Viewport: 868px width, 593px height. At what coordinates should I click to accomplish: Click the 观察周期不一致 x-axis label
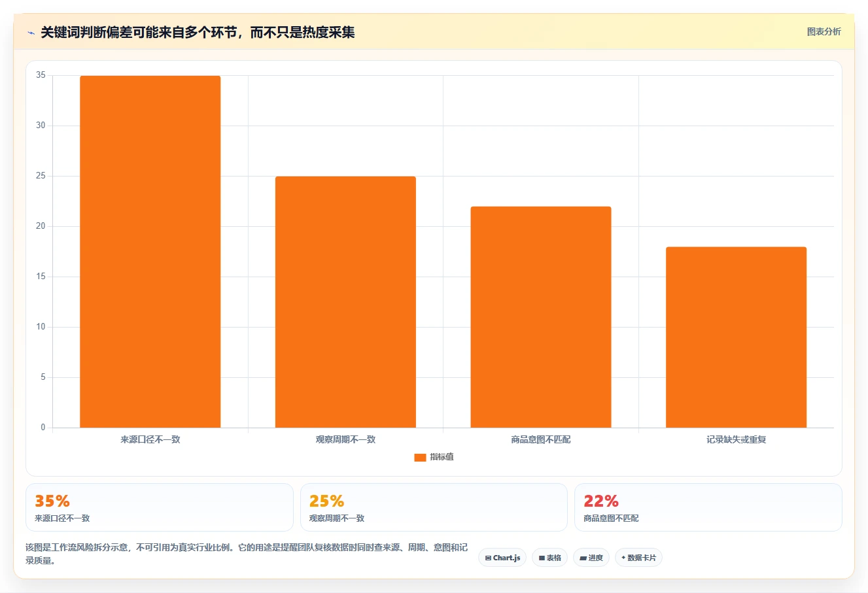click(345, 439)
